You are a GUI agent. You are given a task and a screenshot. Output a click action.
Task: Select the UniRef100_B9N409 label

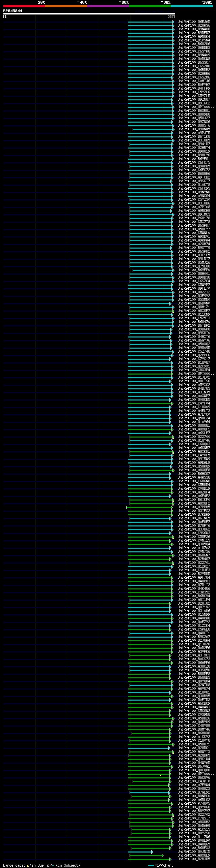click(x=194, y=55)
